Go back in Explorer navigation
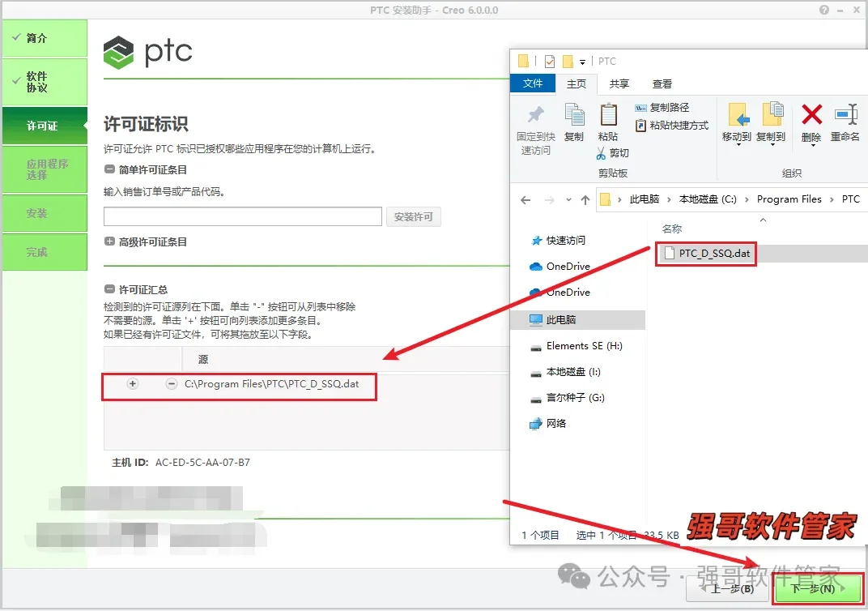The width and height of the screenshot is (868, 611). point(525,200)
